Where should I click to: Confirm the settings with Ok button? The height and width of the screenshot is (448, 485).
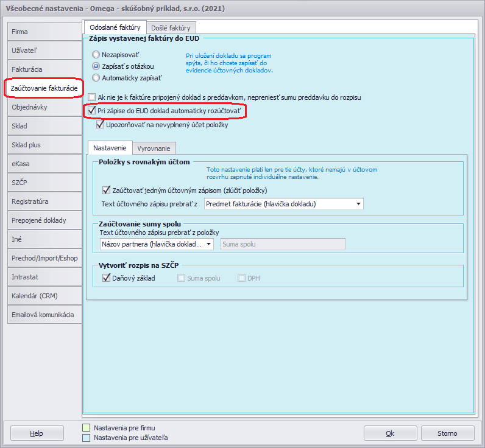pyautogui.click(x=390, y=433)
